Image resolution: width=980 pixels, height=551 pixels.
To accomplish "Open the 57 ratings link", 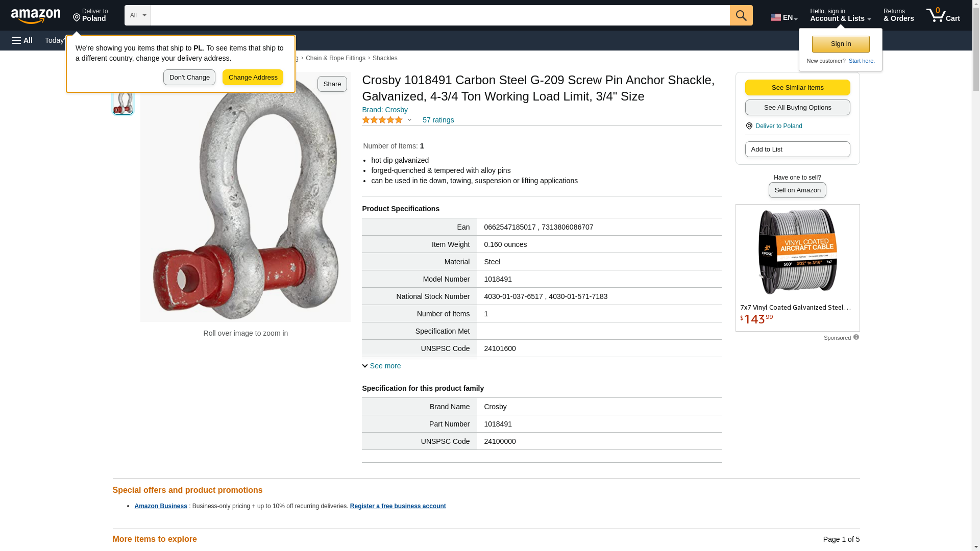I will tap(438, 120).
